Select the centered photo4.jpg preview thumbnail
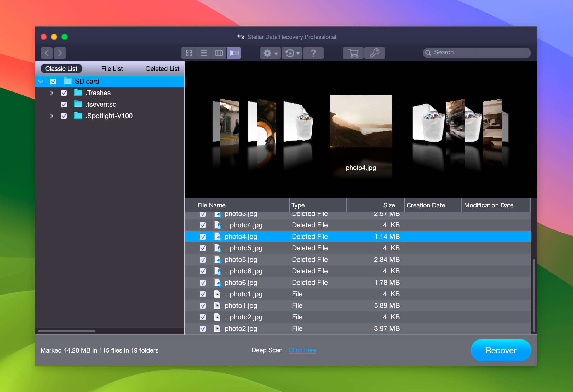Image resolution: width=573 pixels, height=392 pixels. 361,121
